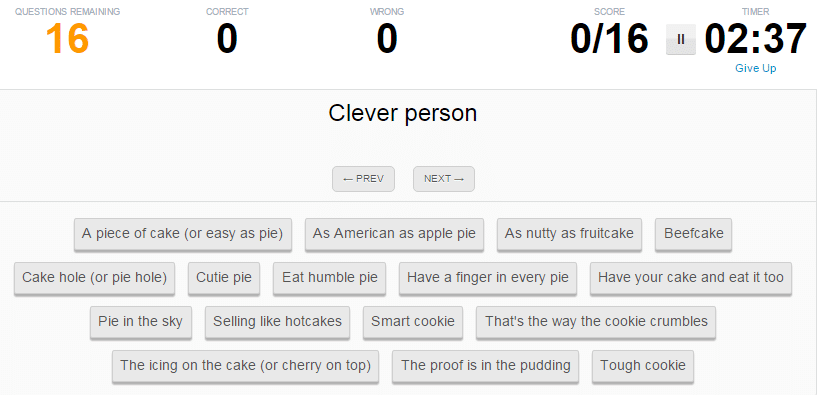This screenshot has width=831, height=395.
Task: Choose 'Selling like hotcakes' option
Action: pos(277,321)
